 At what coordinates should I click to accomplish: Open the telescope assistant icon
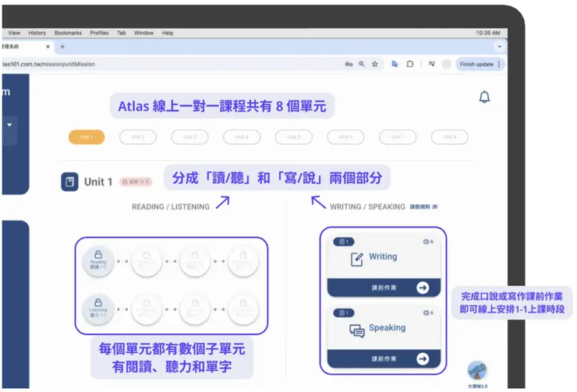click(477, 371)
